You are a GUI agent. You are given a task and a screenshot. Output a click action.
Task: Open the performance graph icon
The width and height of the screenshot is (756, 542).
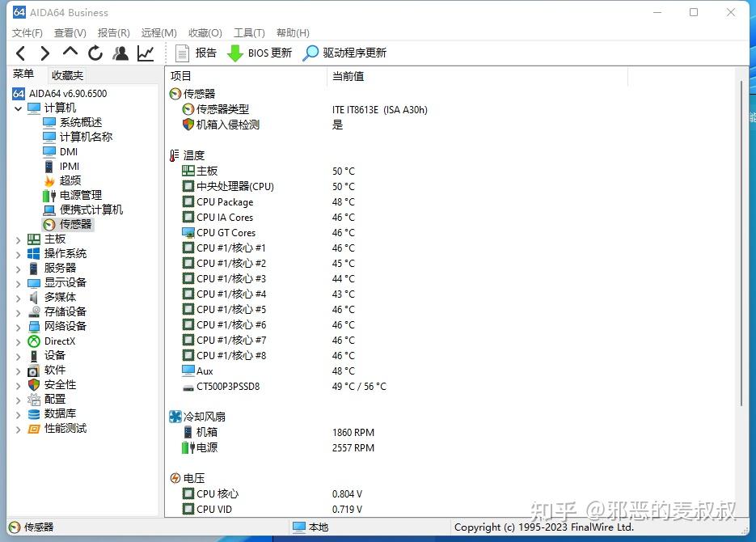pos(146,53)
